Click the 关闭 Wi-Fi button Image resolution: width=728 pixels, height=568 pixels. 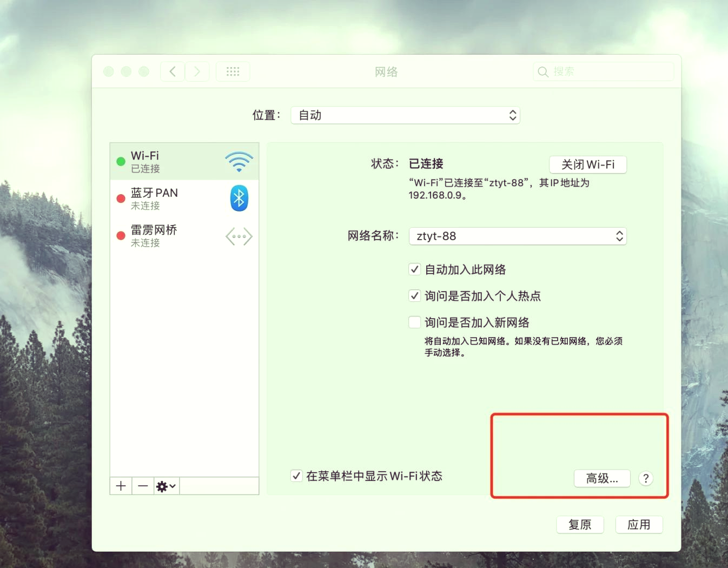(588, 164)
